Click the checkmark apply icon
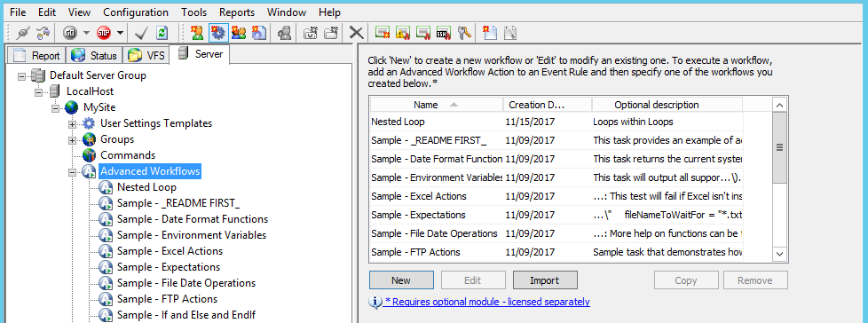 [140, 33]
